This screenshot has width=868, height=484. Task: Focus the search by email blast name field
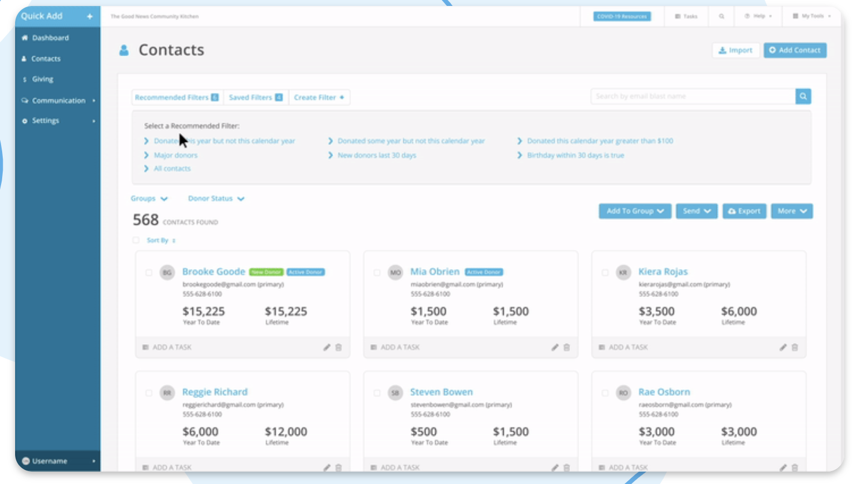pos(693,96)
